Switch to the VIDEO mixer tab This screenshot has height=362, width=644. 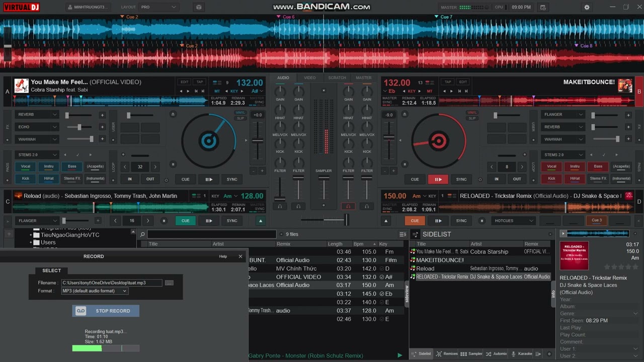click(x=310, y=77)
